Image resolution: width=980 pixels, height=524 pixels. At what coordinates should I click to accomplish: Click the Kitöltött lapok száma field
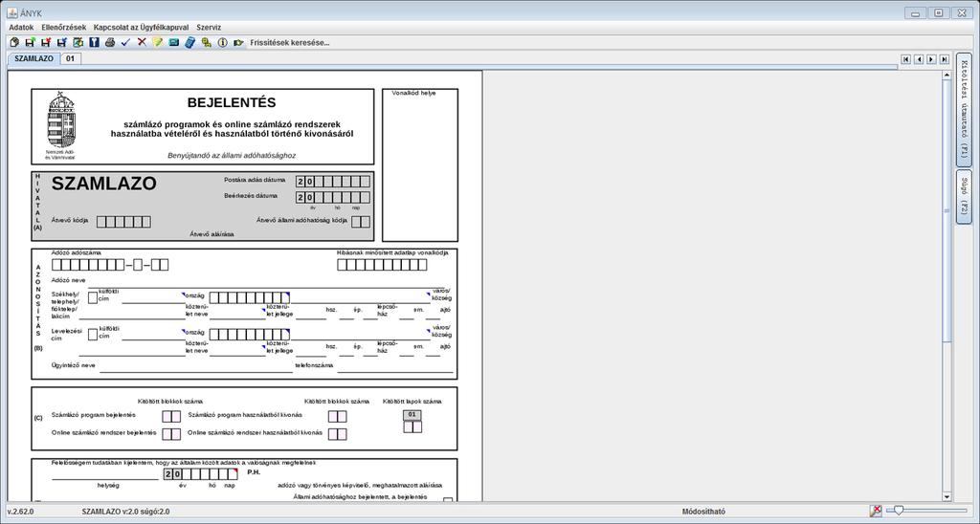point(412,427)
